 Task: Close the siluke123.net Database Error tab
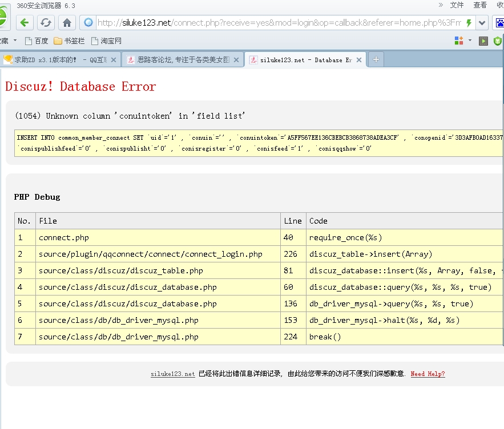click(x=359, y=60)
